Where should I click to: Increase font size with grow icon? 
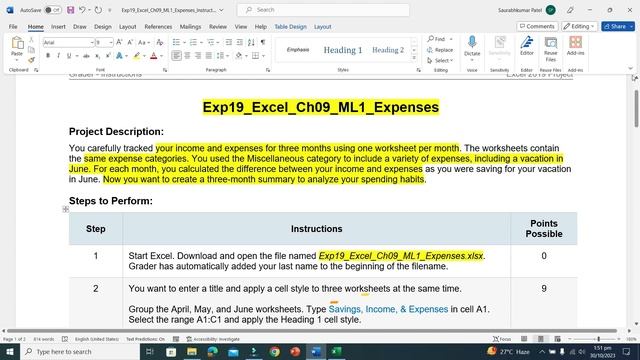119,42
